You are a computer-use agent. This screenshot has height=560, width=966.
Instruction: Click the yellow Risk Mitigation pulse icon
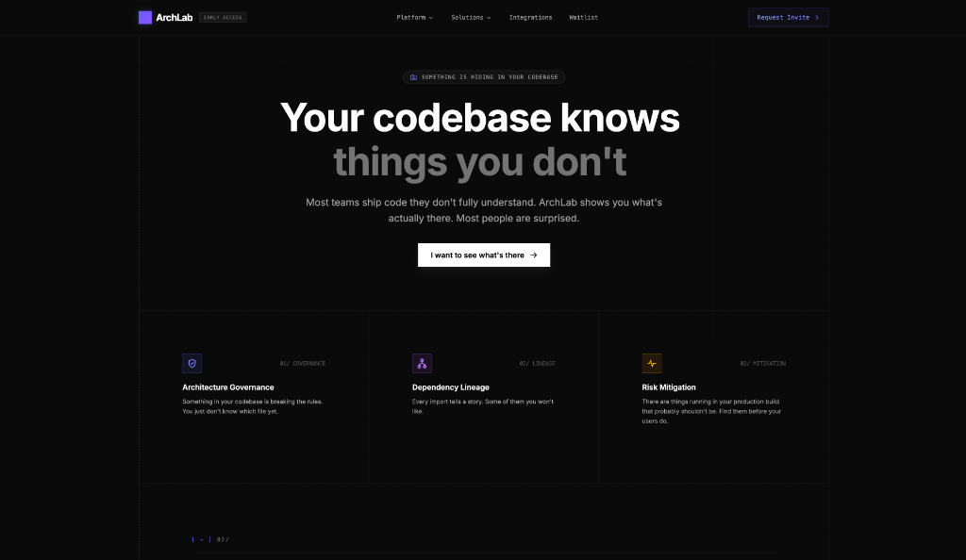[x=652, y=363]
